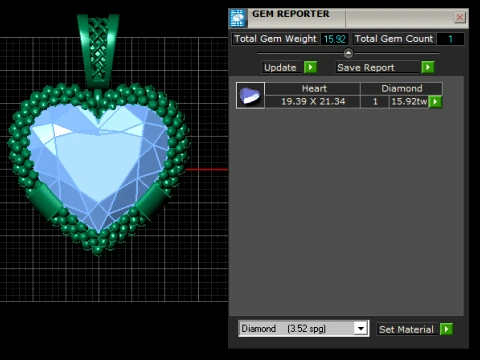Collapse the panel header with up arrow

point(348,53)
